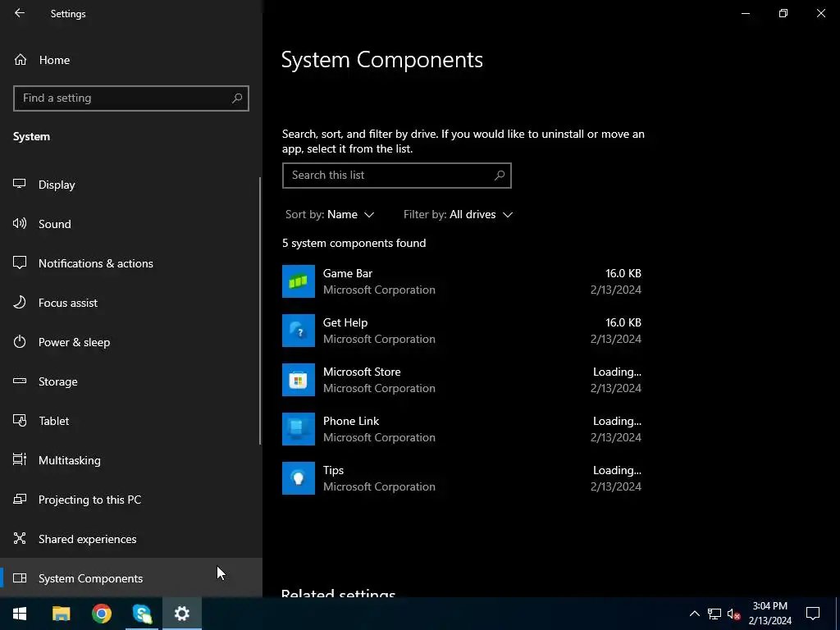Open Focus assist settings
This screenshot has width=840, height=630.
point(67,303)
